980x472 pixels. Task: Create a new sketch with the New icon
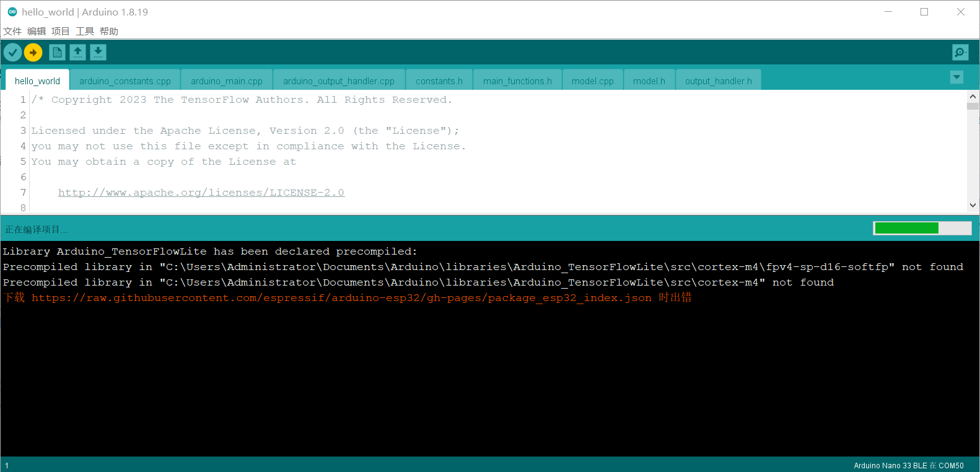tap(57, 53)
